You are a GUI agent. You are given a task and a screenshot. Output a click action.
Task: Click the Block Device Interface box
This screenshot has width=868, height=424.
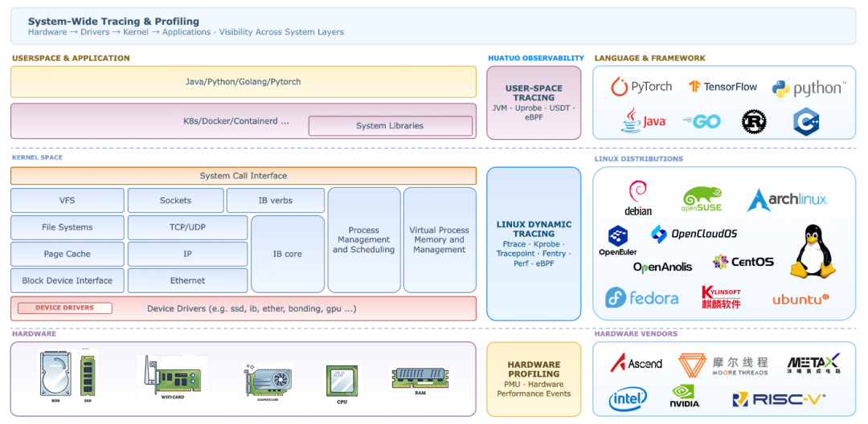(68, 280)
